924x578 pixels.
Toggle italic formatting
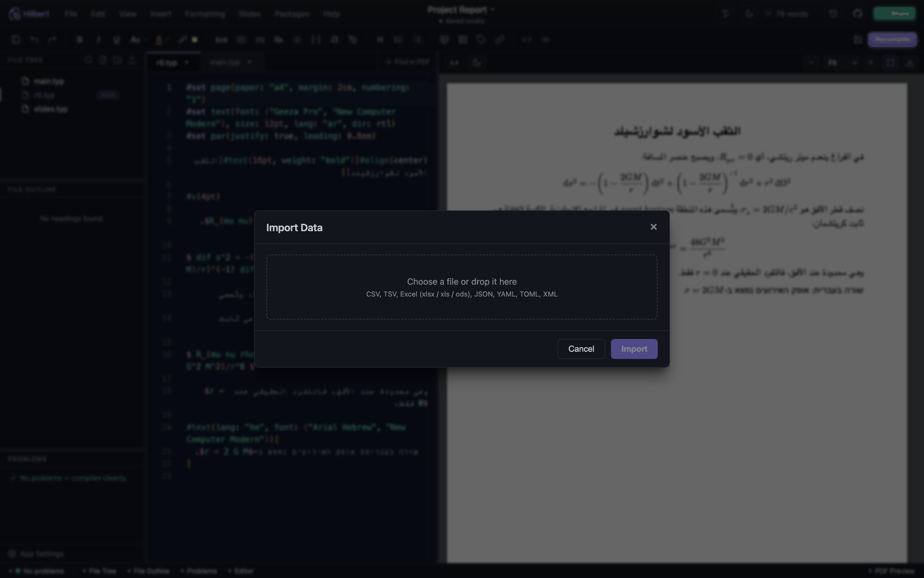click(x=98, y=40)
